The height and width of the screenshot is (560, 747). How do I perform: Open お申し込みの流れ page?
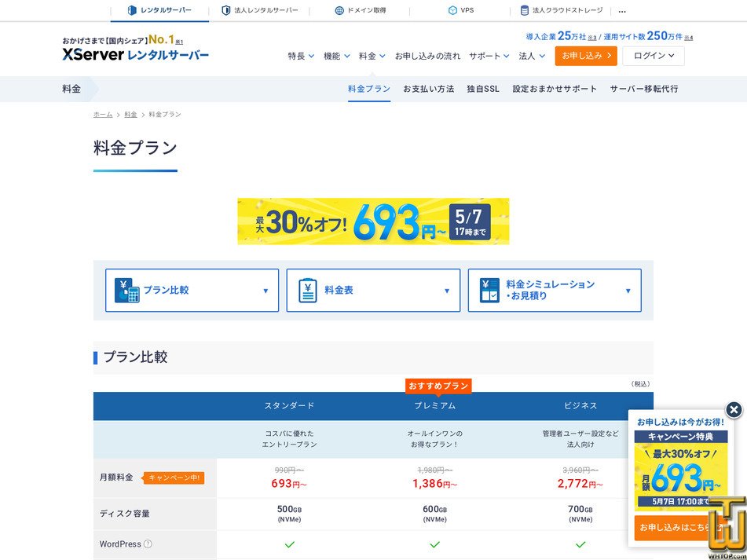click(427, 57)
